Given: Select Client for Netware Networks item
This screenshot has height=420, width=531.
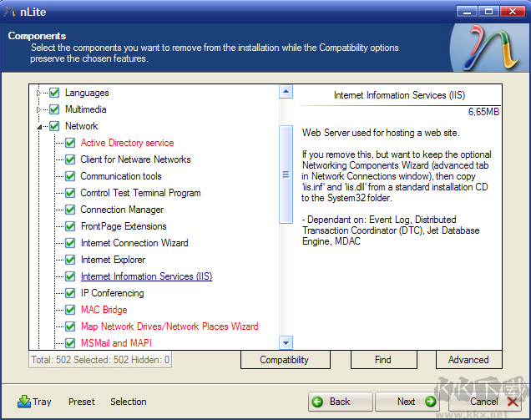Looking at the screenshot, I should click(x=135, y=159).
